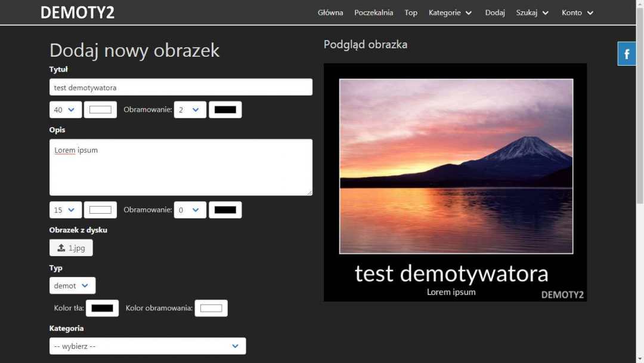Viewport: 644px width, 363px height.
Task: Click into the Tytuł text field
Action: point(181,87)
